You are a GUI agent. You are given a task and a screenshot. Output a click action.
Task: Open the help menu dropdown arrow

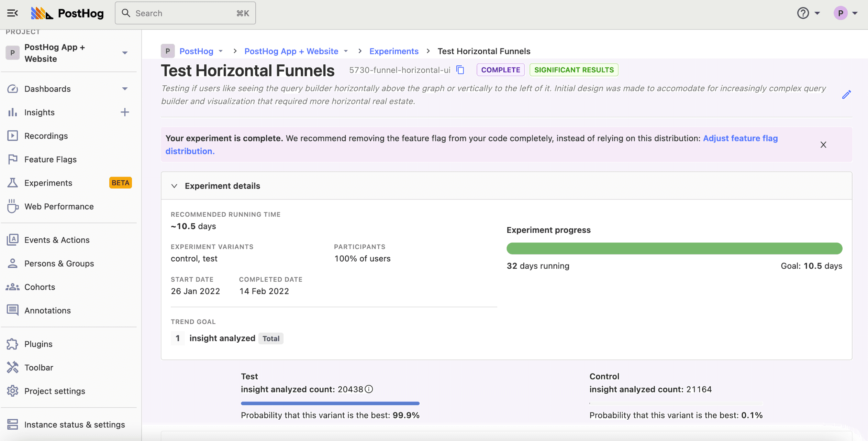coord(817,13)
